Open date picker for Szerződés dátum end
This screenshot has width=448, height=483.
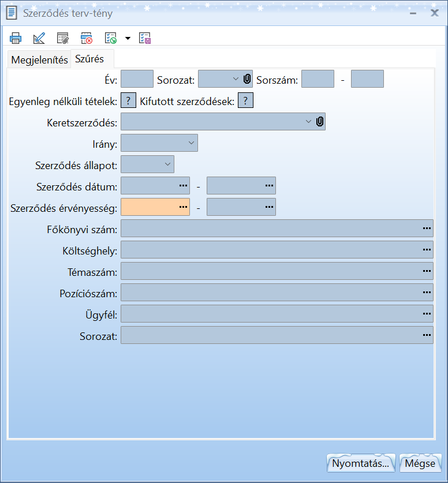269,185
